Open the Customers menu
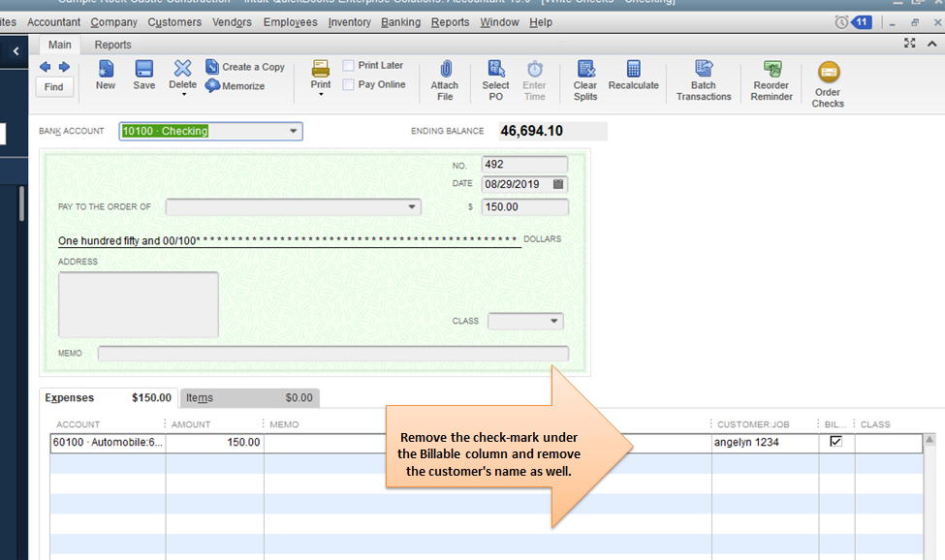Screen dimensions: 945x560 tap(174, 22)
